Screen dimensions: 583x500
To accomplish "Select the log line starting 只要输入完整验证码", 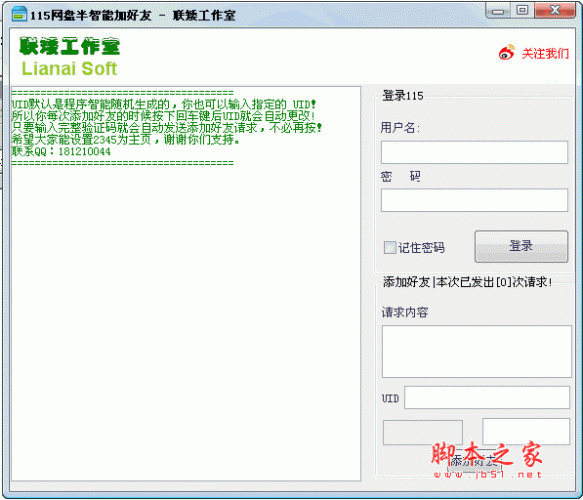I will (x=167, y=128).
